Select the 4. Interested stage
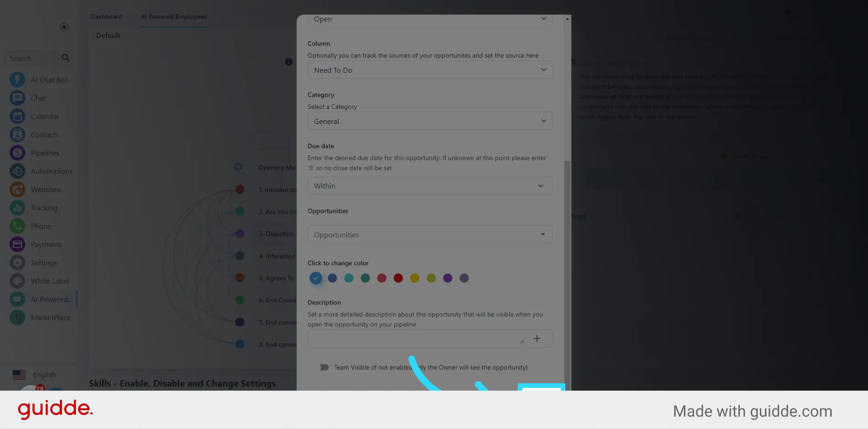Viewport: 868px width, 429px height. click(x=277, y=256)
